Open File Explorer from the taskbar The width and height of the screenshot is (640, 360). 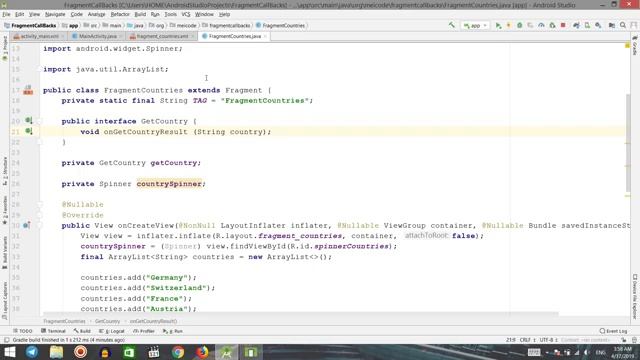point(56,352)
